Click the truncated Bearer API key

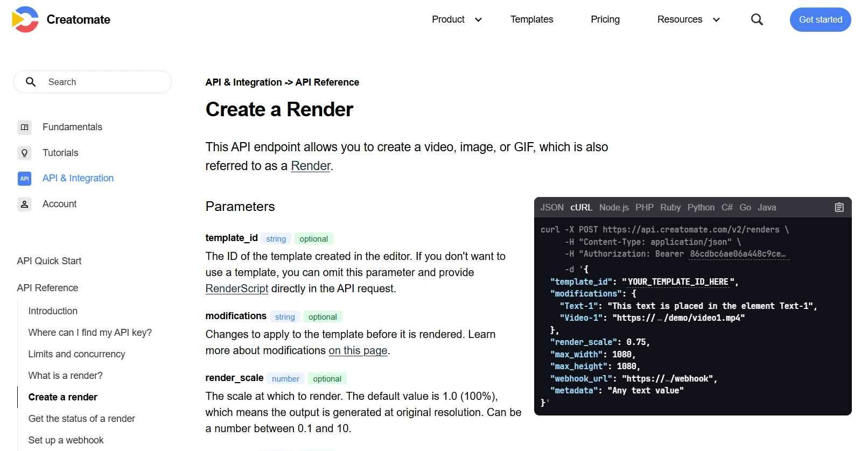pyautogui.click(x=738, y=254)
